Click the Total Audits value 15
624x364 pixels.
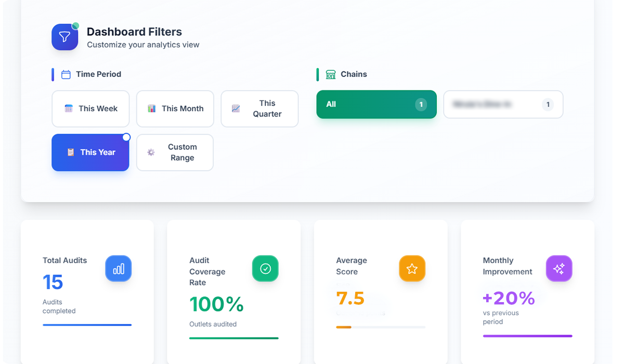[53, 282]
